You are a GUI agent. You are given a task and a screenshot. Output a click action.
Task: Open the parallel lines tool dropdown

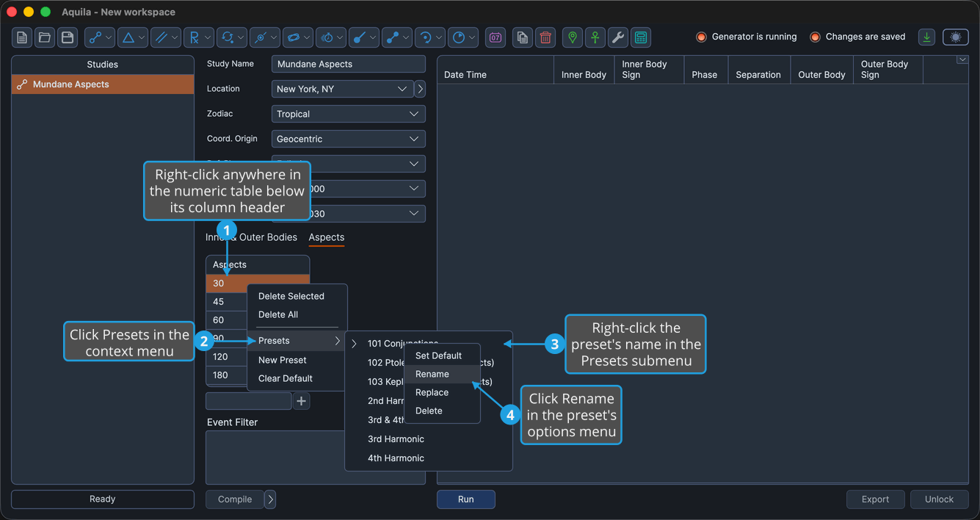(x=165, y=37)
